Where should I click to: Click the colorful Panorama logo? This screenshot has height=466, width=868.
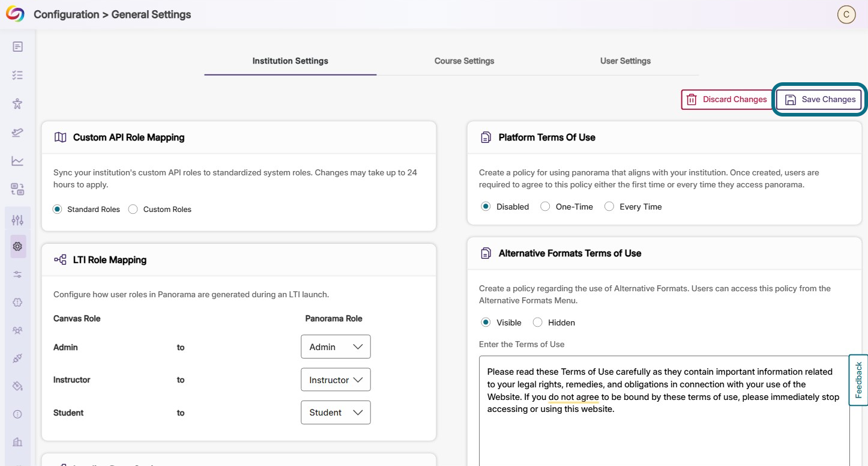click(x=15, y=14)
